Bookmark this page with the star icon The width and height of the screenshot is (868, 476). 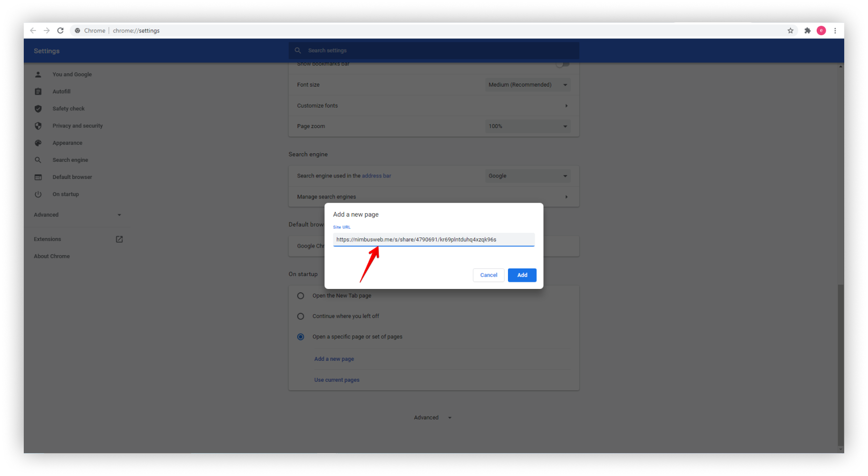pyautogui.click(x=790, y=30)
